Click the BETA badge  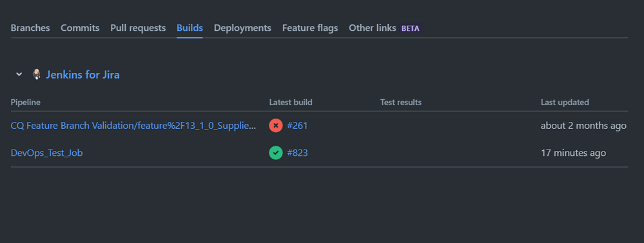pyautogui.click(x=410, y=28)
